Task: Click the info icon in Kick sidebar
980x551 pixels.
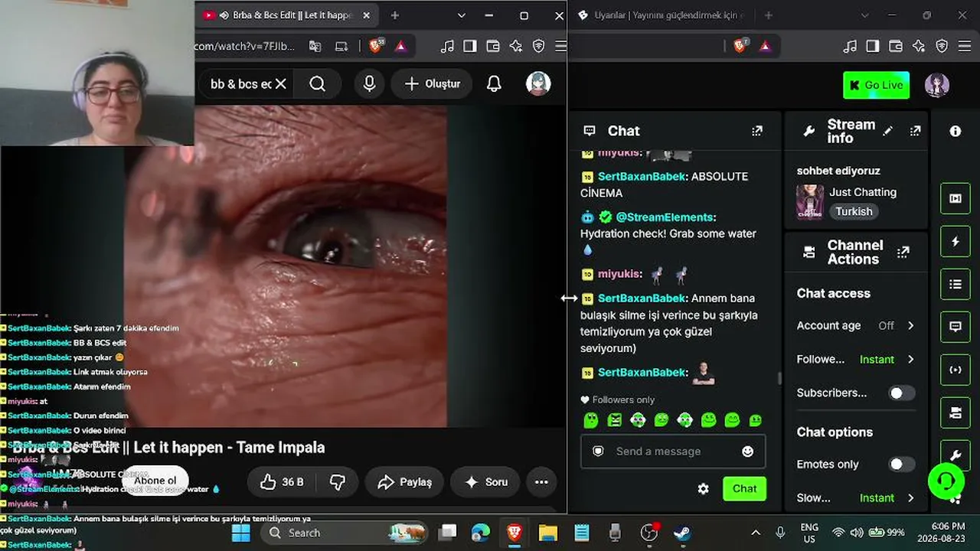Action: [x=955, y=131]
